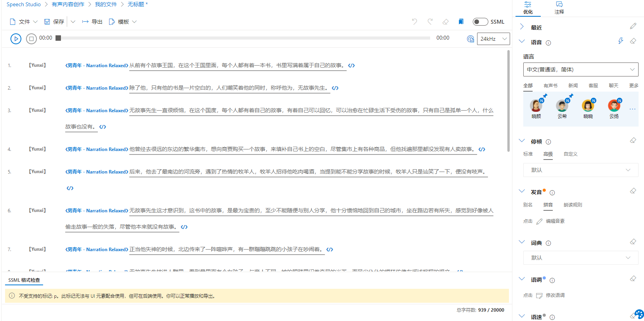Image resolution: width=644 pixels, height=321 pixels.
Task: Play the audio preview
Action: [16, 39]
